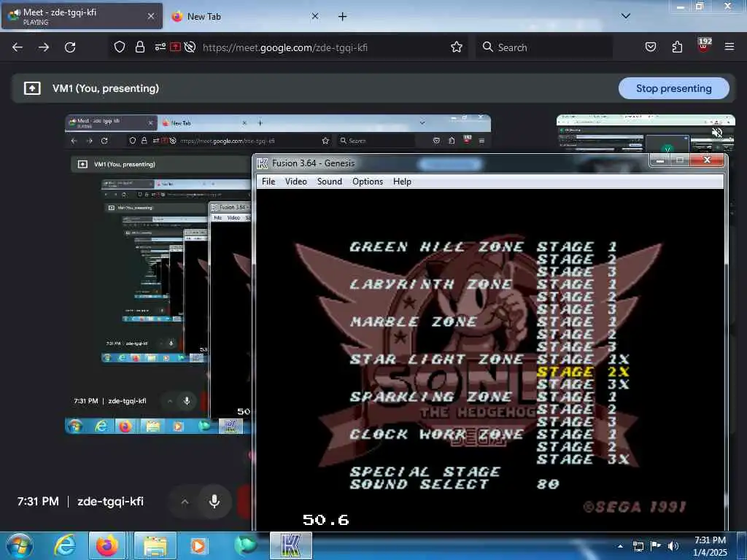This screenshot has height=560, width=747.
Task: Click the Labyrinth Zone label
Action: click(430, 284)
